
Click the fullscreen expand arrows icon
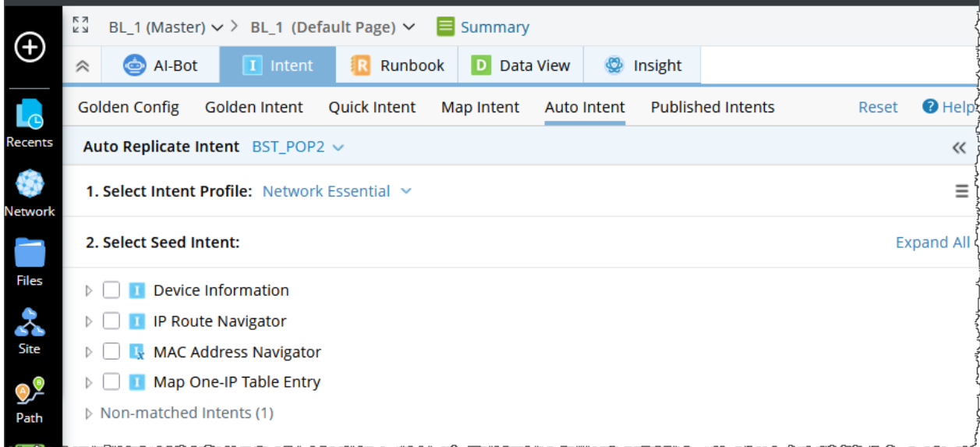(80, 25)
